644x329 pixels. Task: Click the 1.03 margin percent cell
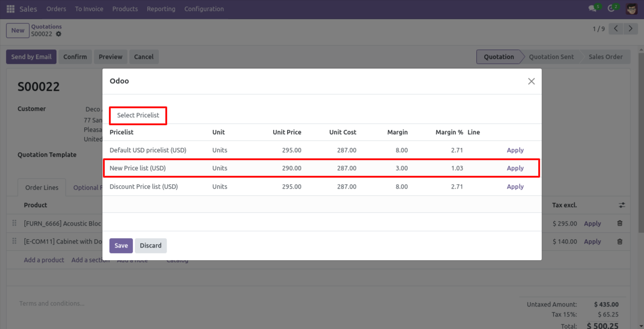tap(457, 168)
